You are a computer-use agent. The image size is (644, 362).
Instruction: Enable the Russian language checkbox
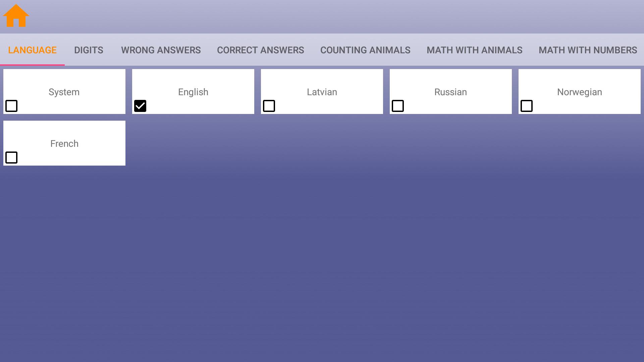pyautogui.click(x=398, y=106)
